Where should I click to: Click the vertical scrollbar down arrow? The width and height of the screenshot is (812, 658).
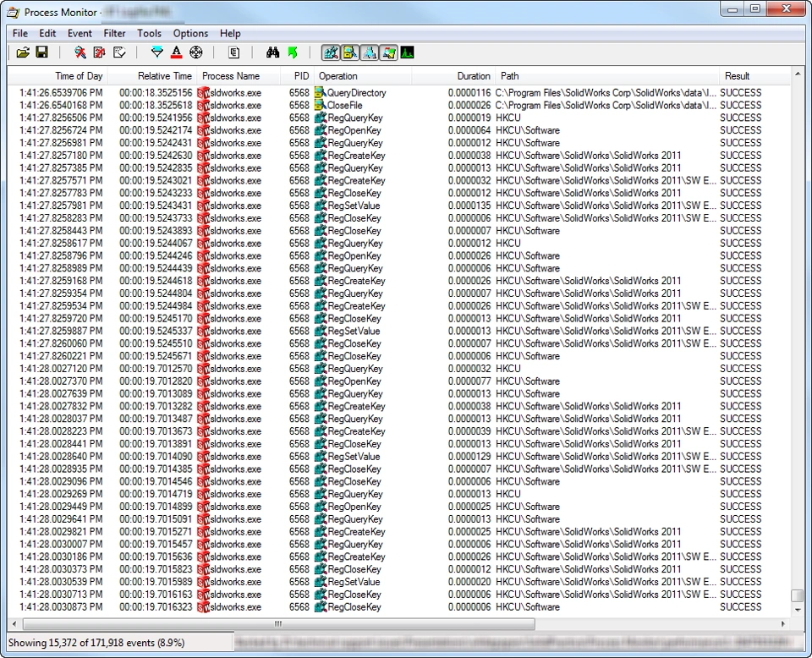point(798,609)
